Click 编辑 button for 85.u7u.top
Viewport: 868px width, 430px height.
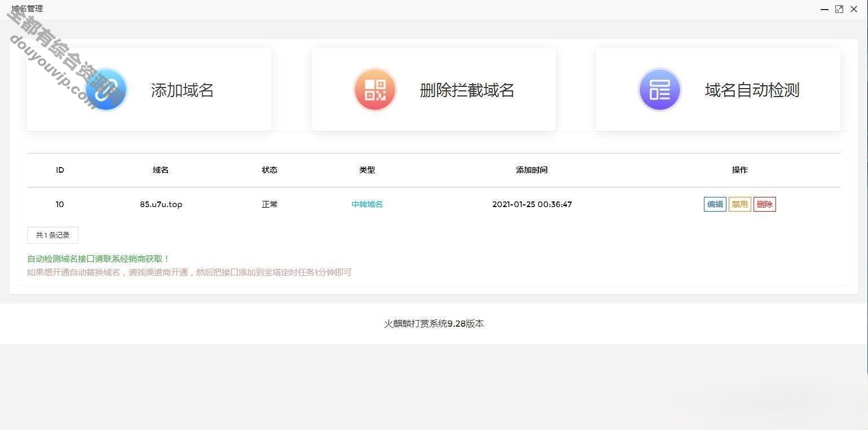pyautogui.click(x=715, y=204)
